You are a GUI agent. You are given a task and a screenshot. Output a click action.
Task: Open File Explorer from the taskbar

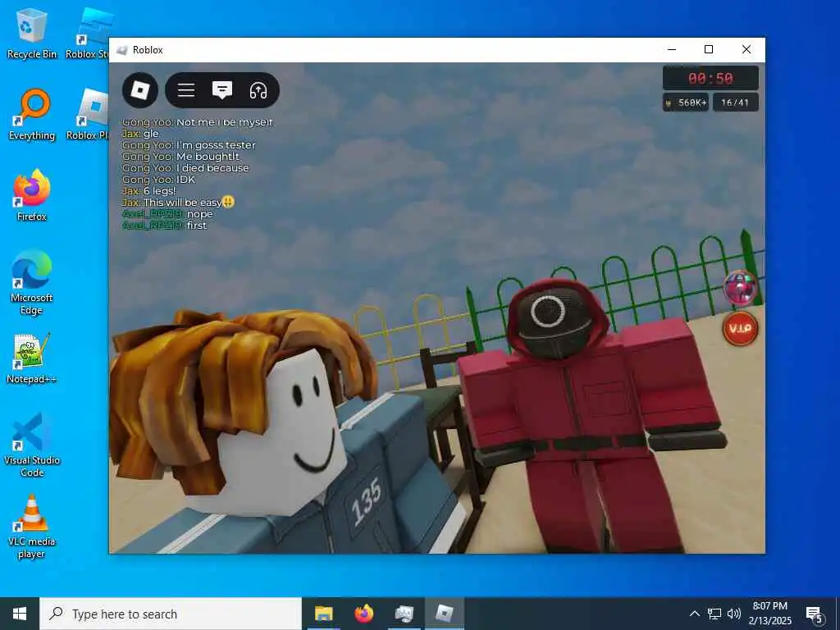click(323, 614)
